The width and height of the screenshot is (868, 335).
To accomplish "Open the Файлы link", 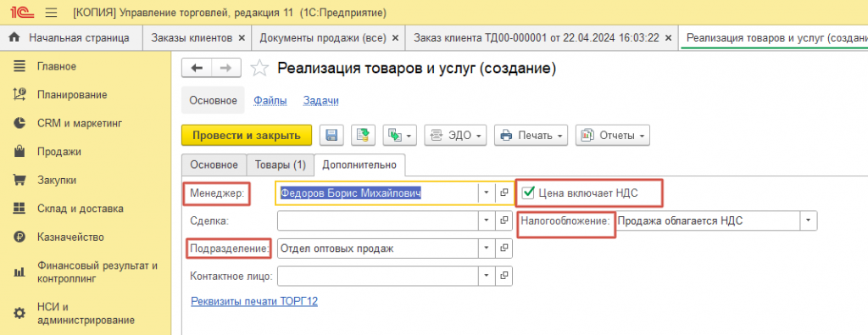I will 270,101.
